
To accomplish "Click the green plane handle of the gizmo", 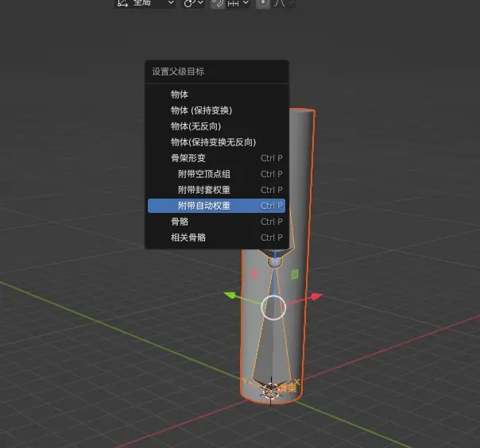I will point(294,274).
